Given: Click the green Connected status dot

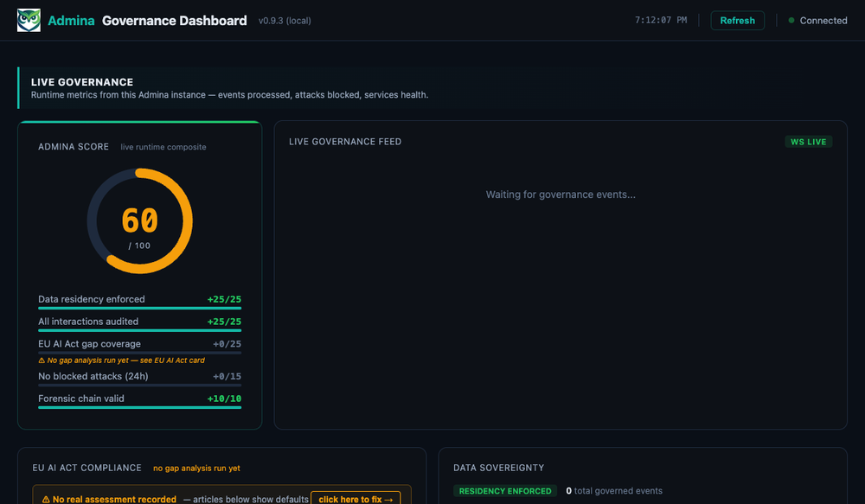Looking at the screenshot, I should pyautogui.click(x=791, y=21).
